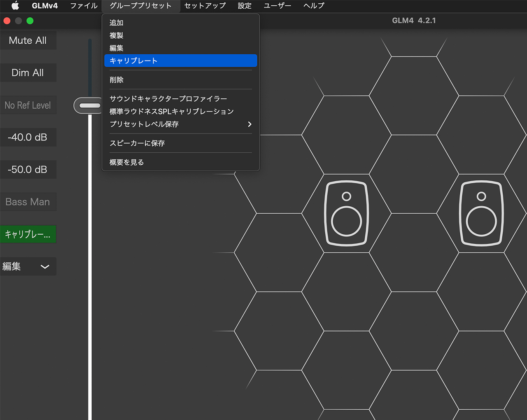Open the 設定 menu
The height and width of the screenshot is (420, 527).
pyautogui.click(x=244, y=6)
